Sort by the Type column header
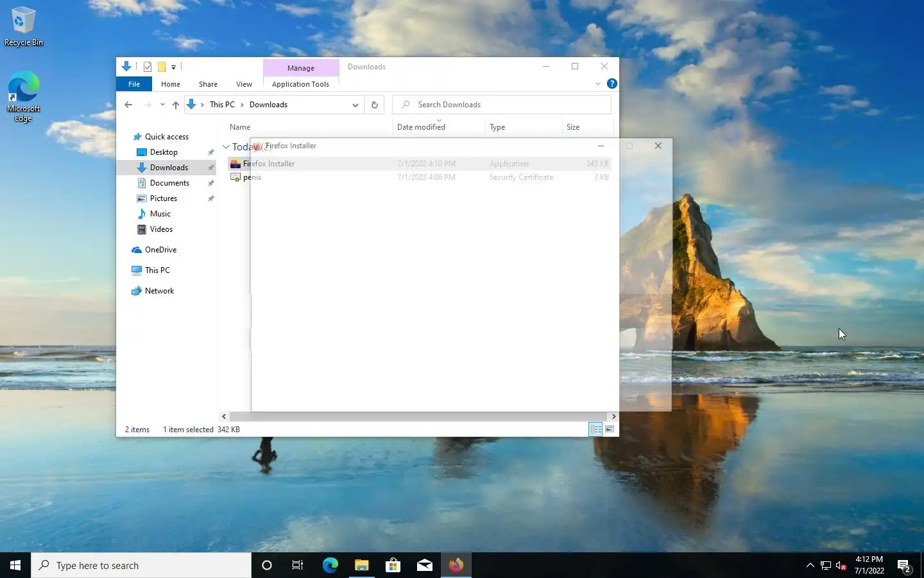 click(497, 127)
